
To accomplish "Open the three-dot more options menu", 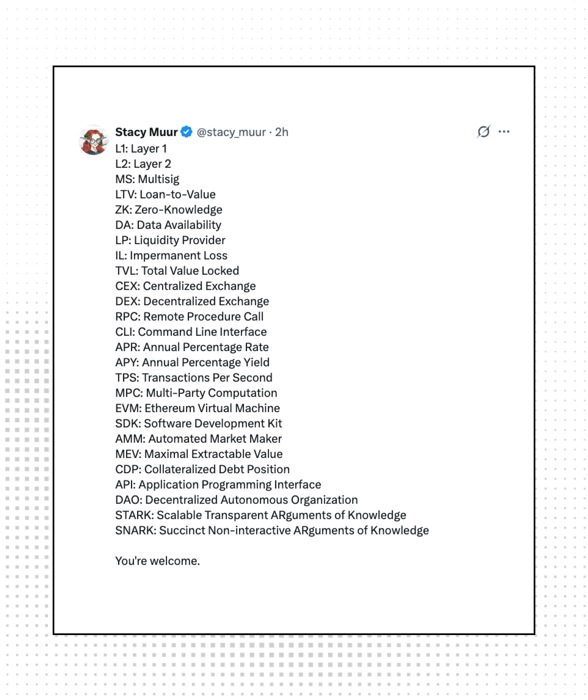I will 504,132.
